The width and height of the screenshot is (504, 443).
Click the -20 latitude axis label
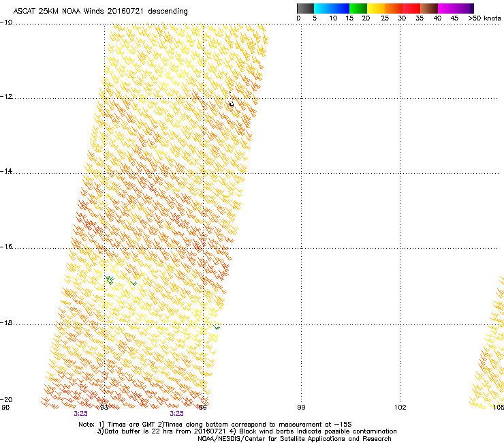6,399
